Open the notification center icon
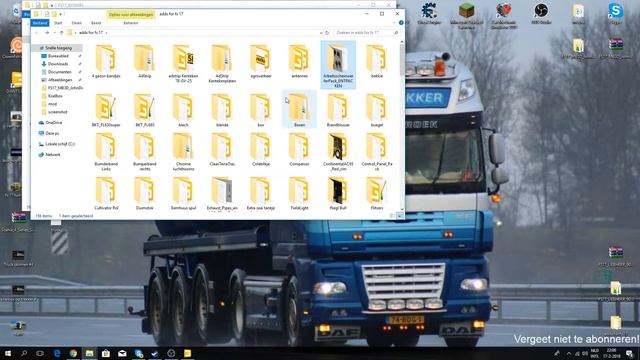The image size is (640, 360). tap(630, 353)
